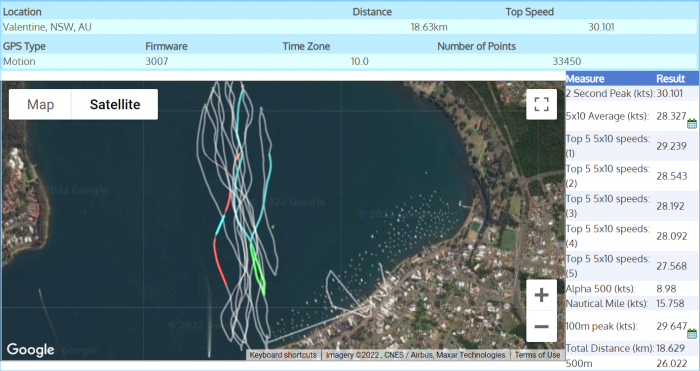
Task: Switch to Map view
Action: 40,104
